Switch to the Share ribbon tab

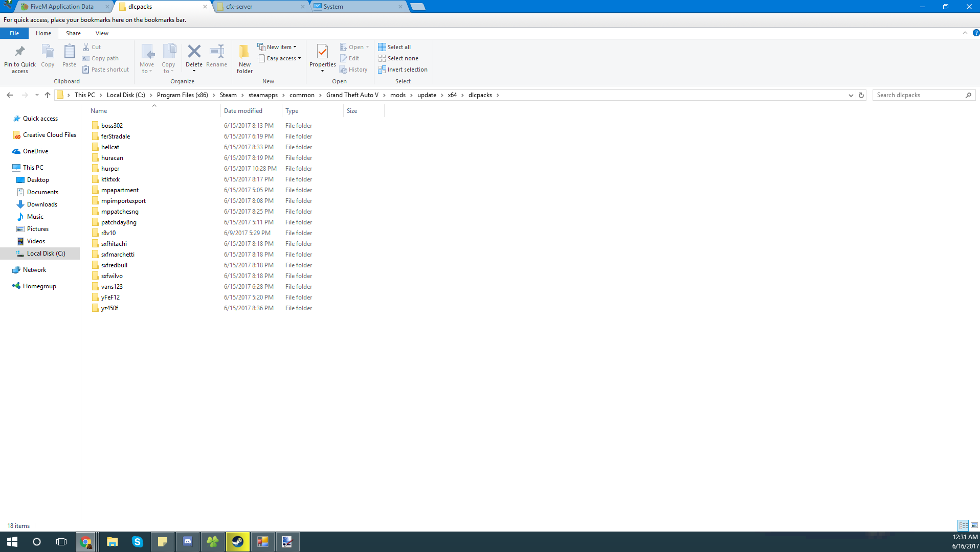[x=73, y=33]
